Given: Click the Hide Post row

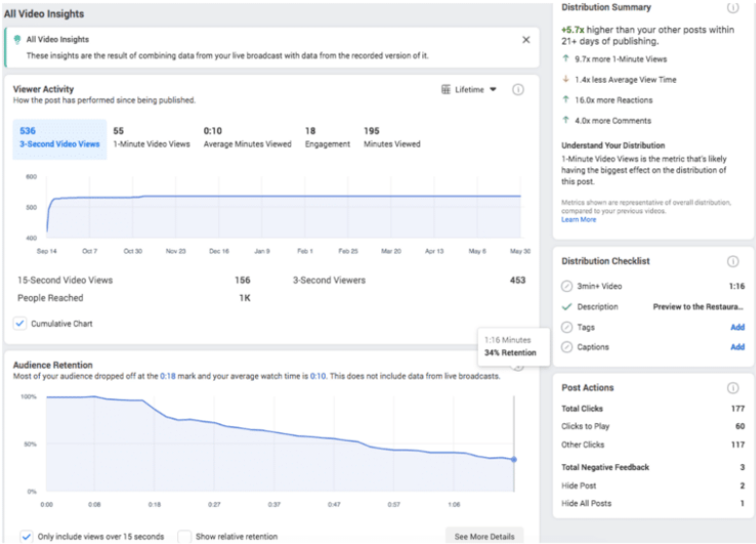Looking at the screenshot, I should click(x=653, y=486).
